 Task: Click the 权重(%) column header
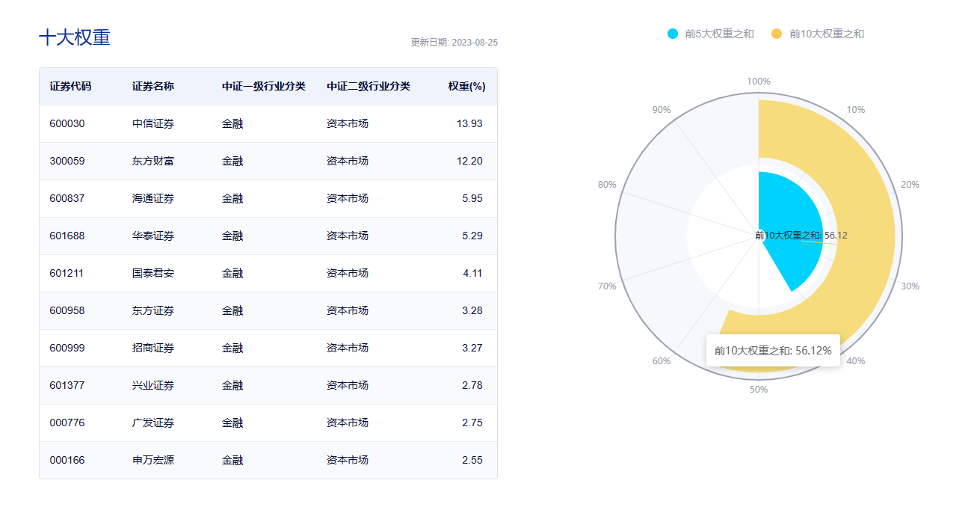coord(466,86)
